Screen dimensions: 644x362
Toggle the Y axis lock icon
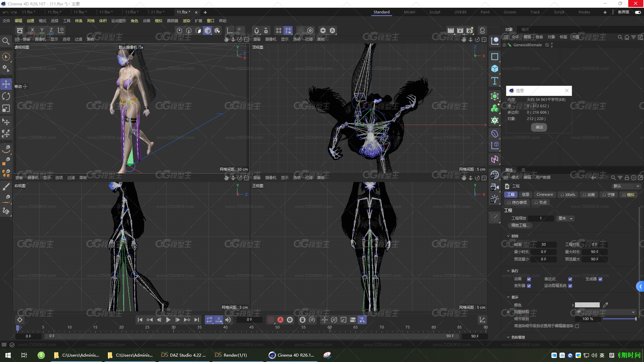(42, 31)
